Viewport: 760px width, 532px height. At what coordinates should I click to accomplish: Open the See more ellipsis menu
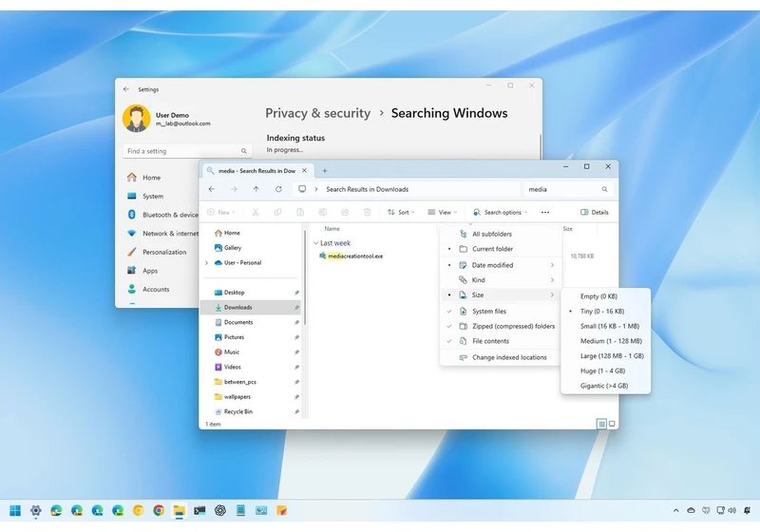pos(545,212)
